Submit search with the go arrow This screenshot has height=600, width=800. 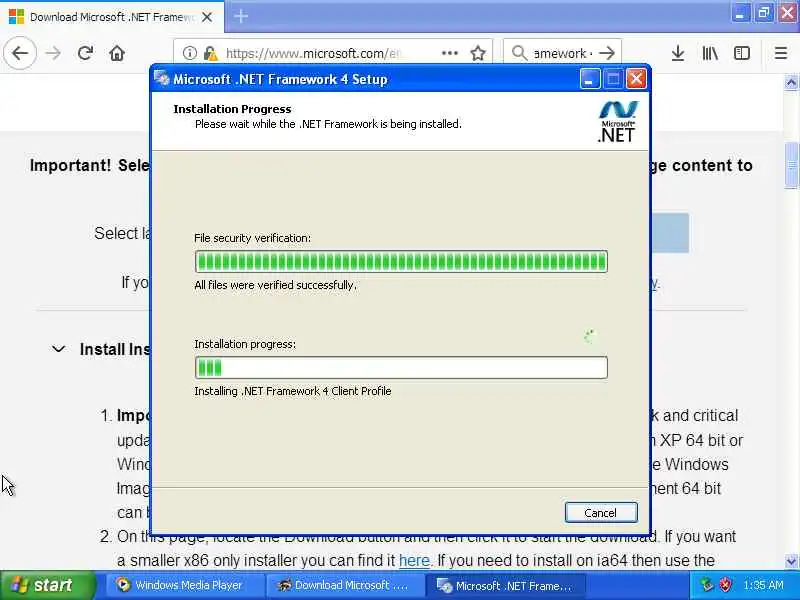[x=607, y=53]
